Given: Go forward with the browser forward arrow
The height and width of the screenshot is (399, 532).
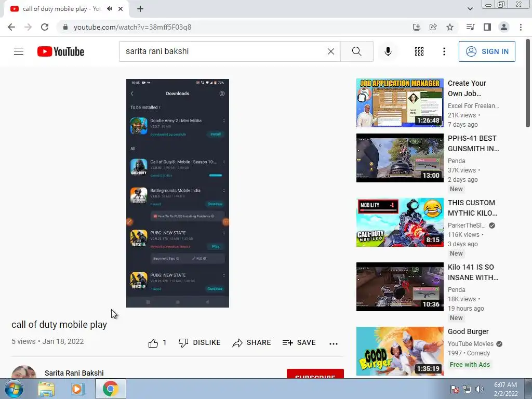Looking at the screenshot, I should pyautogui.click(x=28, y=27).
